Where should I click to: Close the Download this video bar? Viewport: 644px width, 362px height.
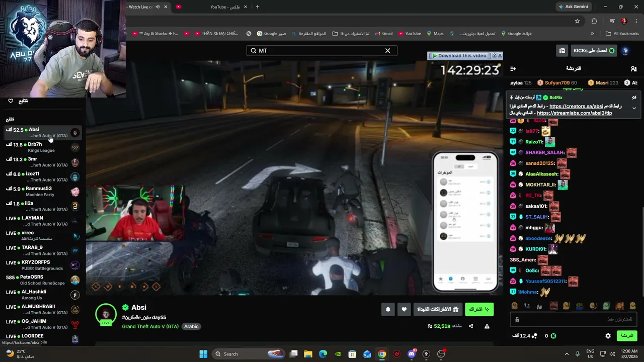(500, 56)
